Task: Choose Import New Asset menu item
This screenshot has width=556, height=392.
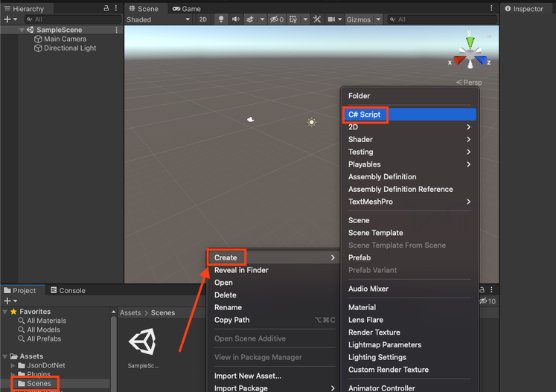Action: (272, 376)
